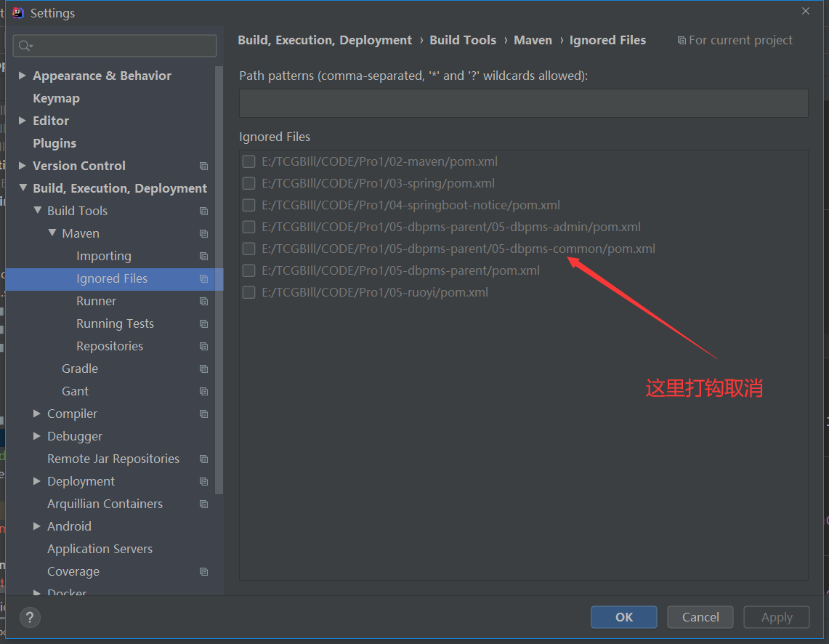Click project-level icon beside Version Control
The image size is (829, 644).
(203, 166)
